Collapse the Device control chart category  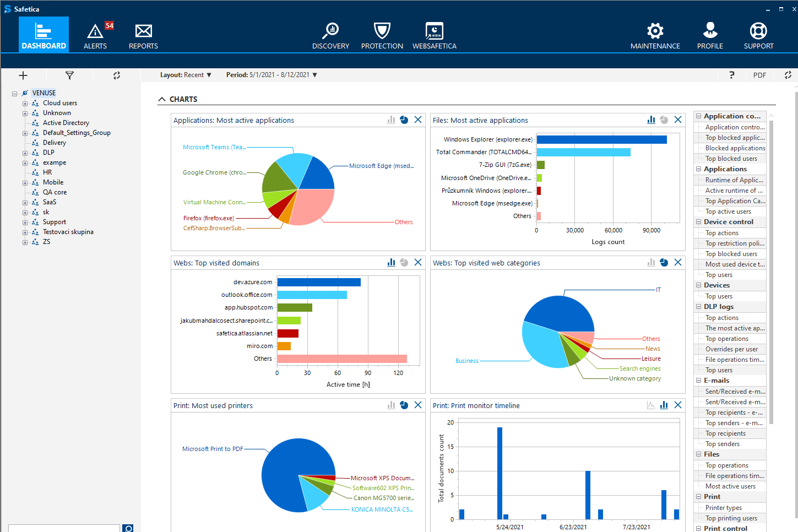point(698,221)
